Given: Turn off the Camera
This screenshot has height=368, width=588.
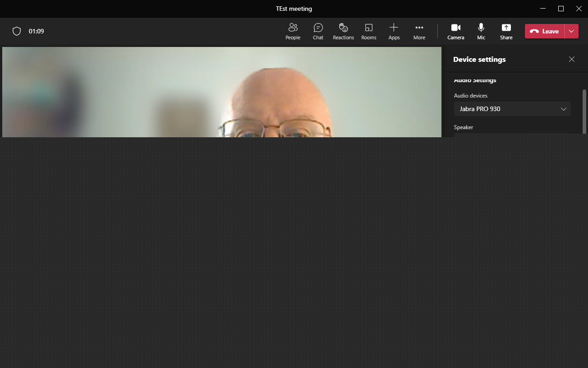Looking at the screenshot, I should 455,31.
